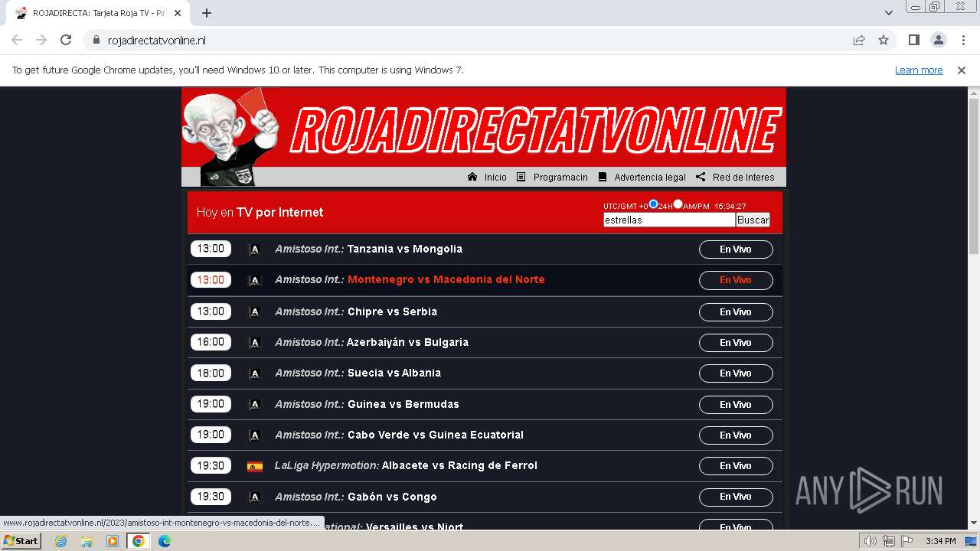
Task: Click the Red de Interes share icon
Action: coord(701,177)
